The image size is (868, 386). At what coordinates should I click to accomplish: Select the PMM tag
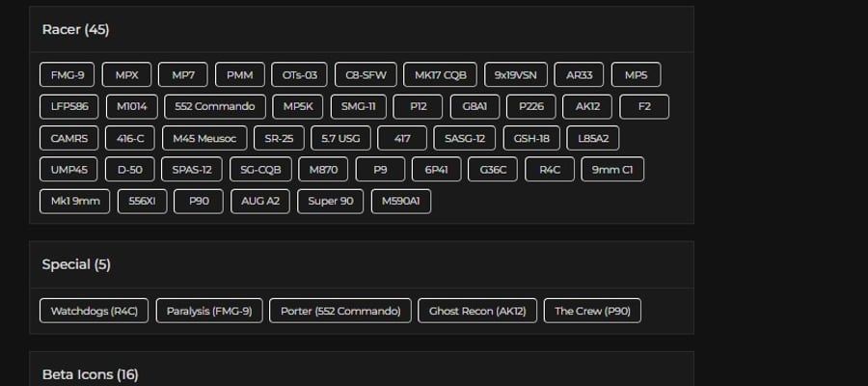(240, 74)
